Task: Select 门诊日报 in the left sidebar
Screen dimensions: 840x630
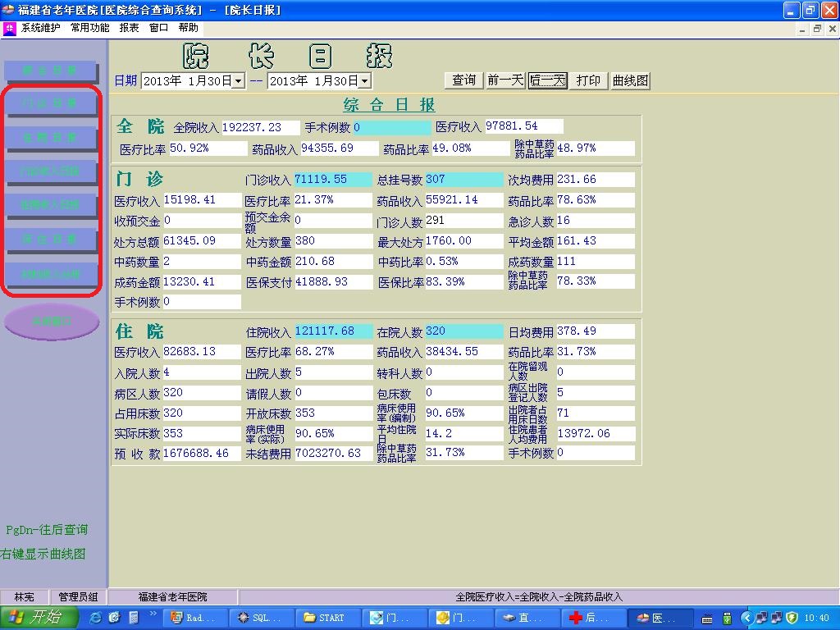Action: 51,103
